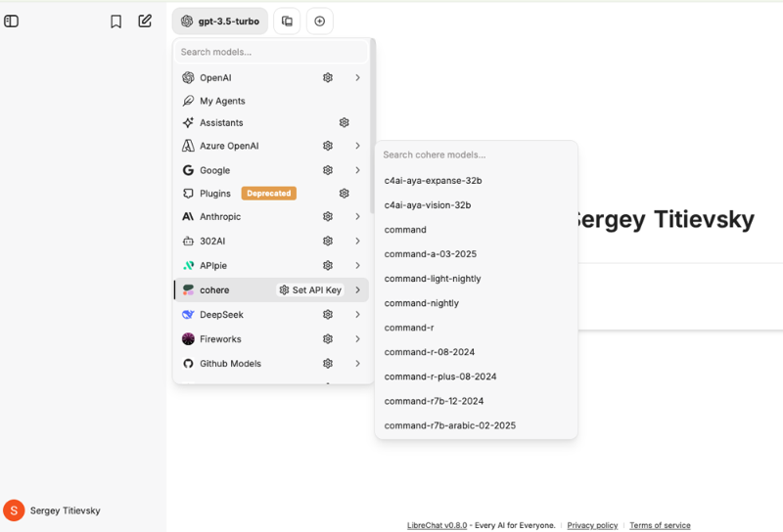Click Anthropic settings gear icon
The image size is (783, 532).
328,217
